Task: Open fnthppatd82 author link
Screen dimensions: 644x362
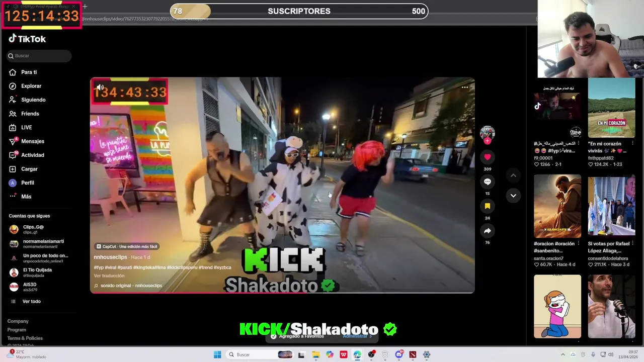Action: click(x=601, y=158)
